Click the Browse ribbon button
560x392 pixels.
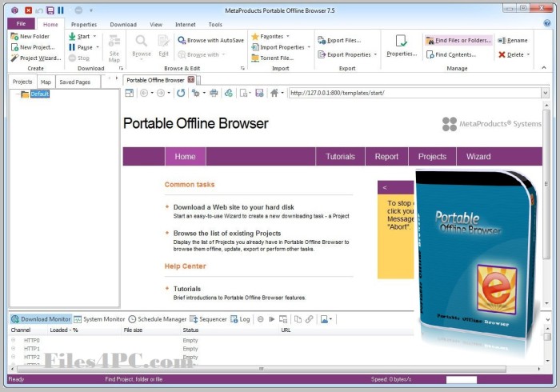[142, 46]
